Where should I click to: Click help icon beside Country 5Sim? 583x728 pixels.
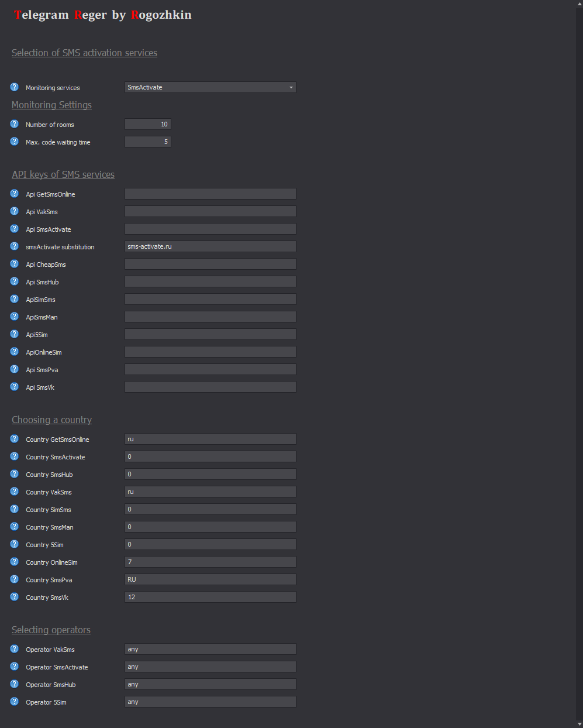(15, 544)
